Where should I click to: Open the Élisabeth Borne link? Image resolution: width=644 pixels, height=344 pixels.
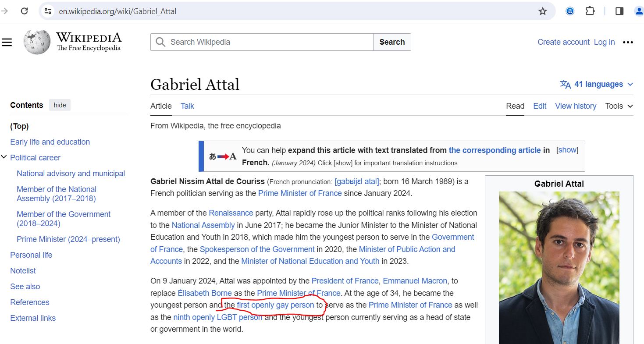(205, 293)
